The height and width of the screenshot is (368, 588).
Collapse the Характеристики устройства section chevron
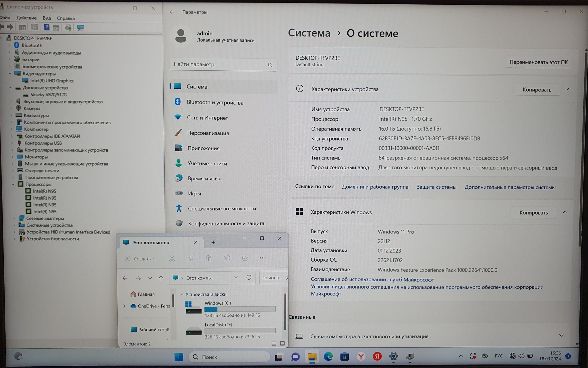click(x=568, y=89)
